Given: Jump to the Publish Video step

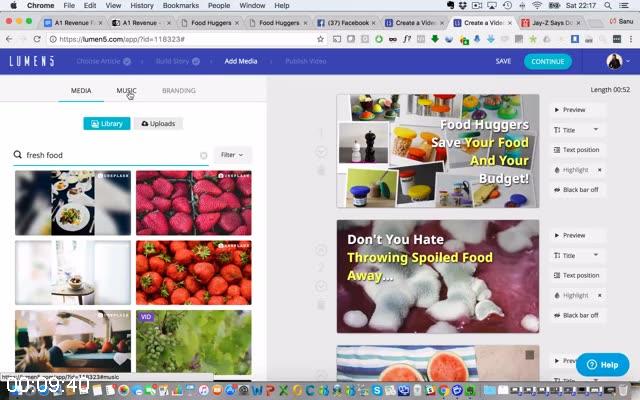Looking at the screenshot, I should pos(306,61).
